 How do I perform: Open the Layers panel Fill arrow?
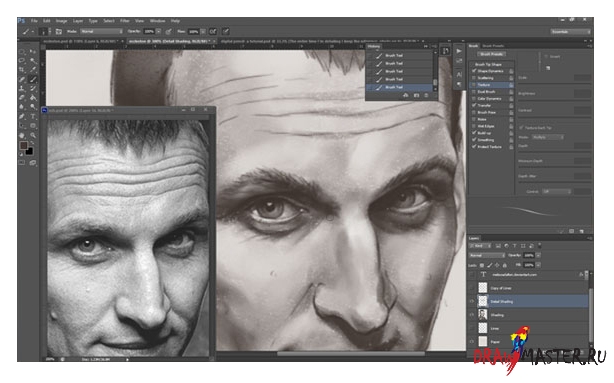click(538, 265)
